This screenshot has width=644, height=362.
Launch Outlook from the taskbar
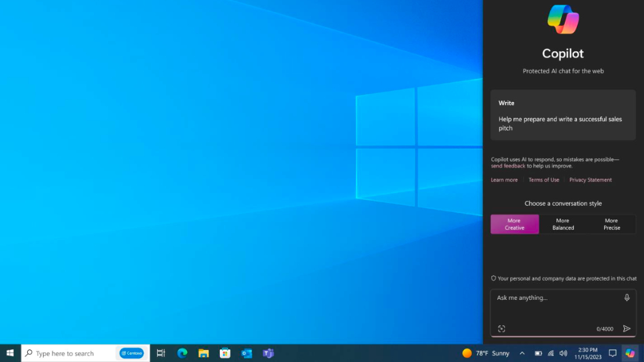click(x=246, y=353)
